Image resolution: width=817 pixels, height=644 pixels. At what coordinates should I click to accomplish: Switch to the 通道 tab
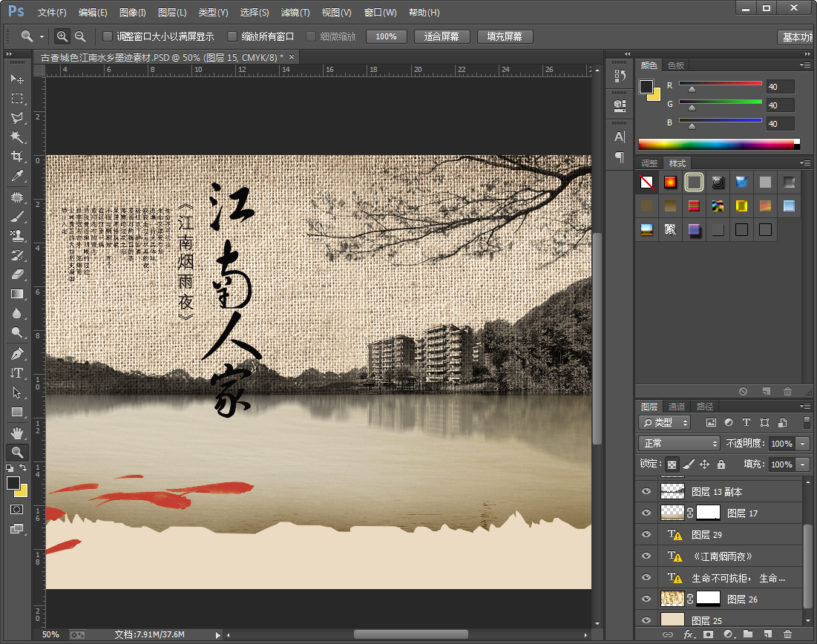coord(676,407)
